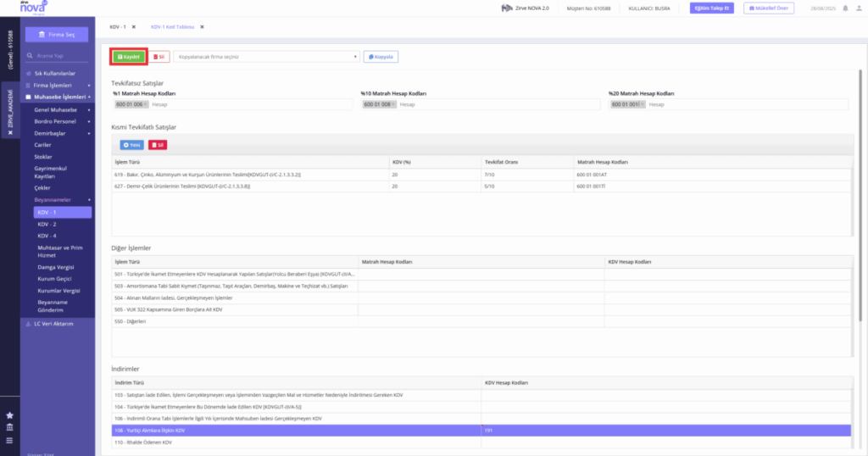Click the %20 Matrah Hesap input field
Image resolution: width=868 pixels, height=456 pixels.
pyautogui.click(x=747, y=104)
